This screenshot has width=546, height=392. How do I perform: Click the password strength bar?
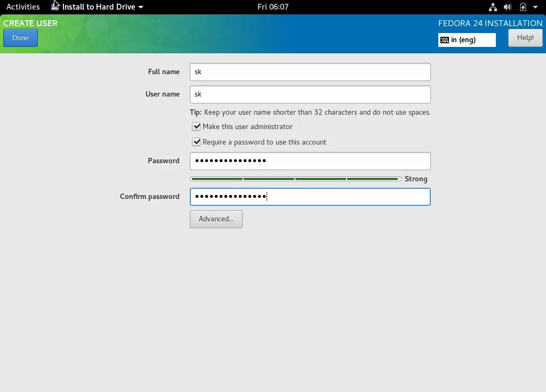(x=295, y=179)
